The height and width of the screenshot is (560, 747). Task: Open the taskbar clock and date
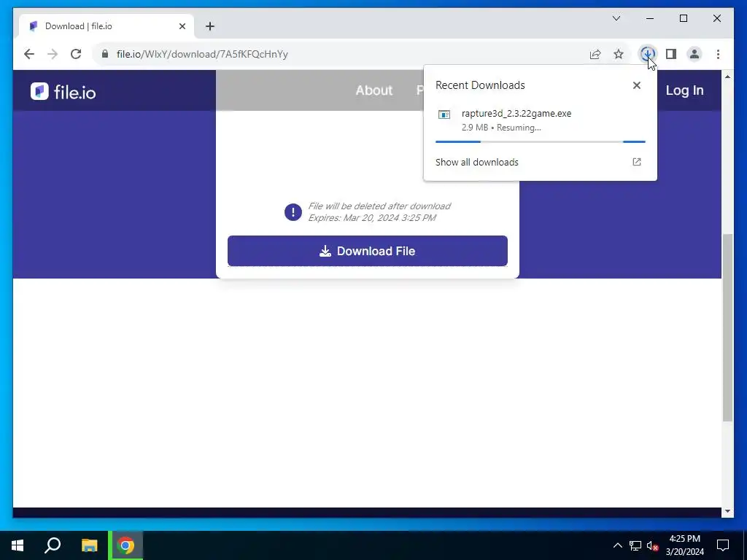684,545
